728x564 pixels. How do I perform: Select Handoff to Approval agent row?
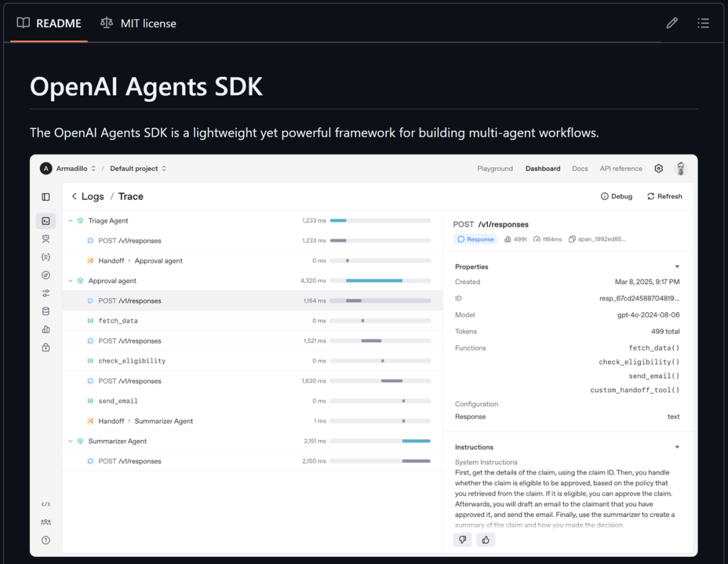252,261
